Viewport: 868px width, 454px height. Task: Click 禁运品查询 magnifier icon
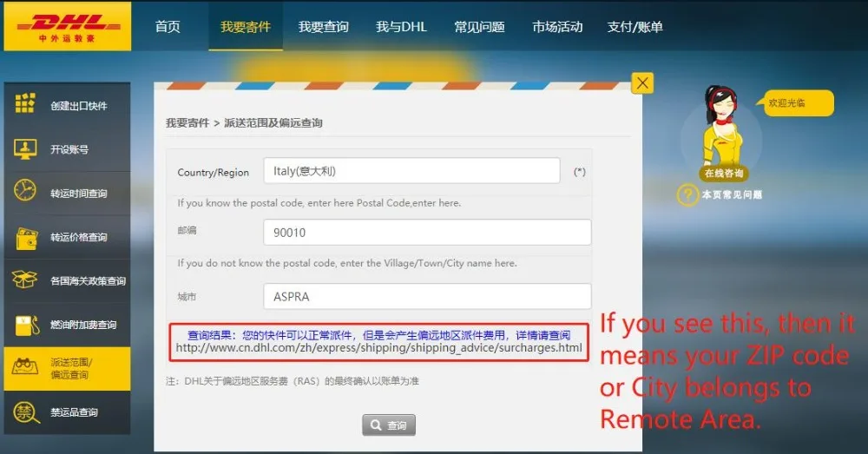(x=25, y=413)
